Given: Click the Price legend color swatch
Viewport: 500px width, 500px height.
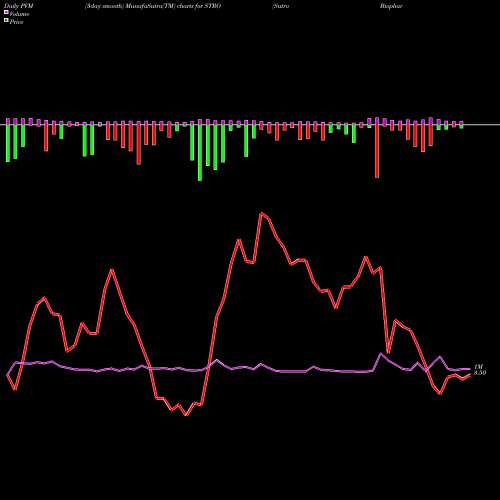Looking at the screenshot, I should click(6, 21).
